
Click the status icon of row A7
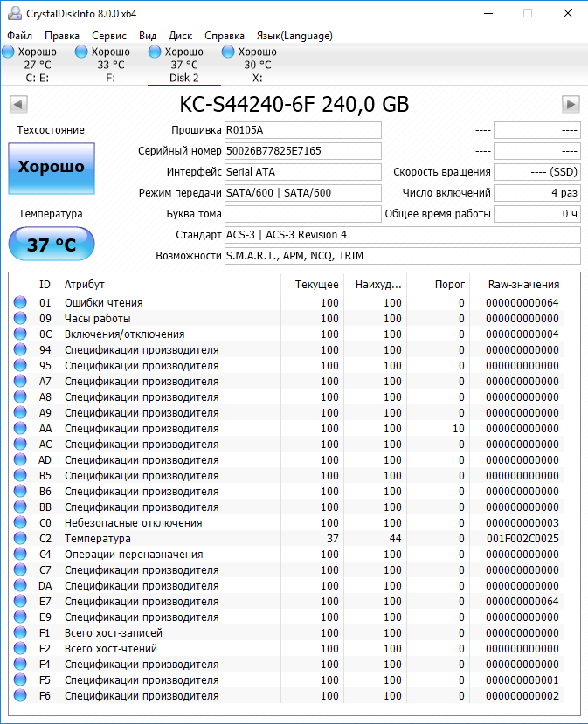pos(20,381)
